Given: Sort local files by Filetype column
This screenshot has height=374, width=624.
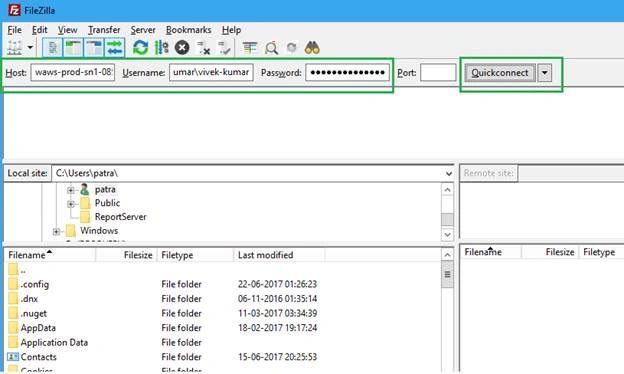Looking at the screenshot, I should point(195,255).
